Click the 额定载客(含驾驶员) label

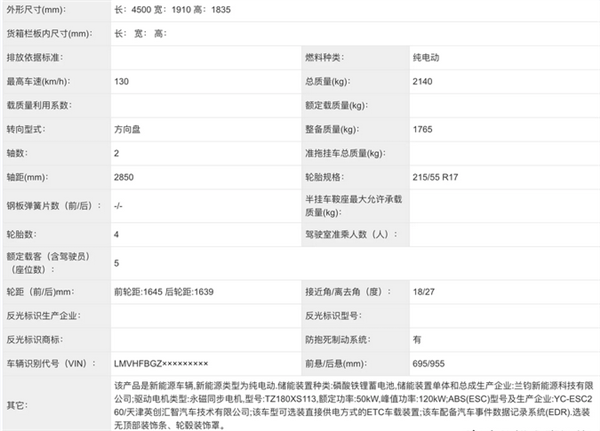pyautogui.click(x=48, y=263)
